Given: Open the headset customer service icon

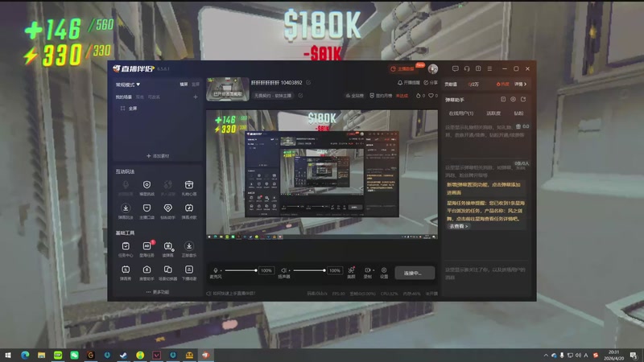Looking at the screenshot, I should pyautogui.click(x=467, y=68).
